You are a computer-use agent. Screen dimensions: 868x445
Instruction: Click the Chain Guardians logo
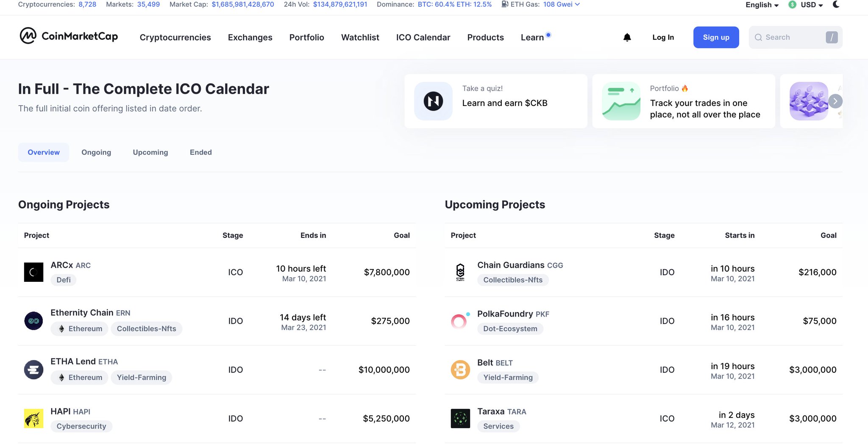(460, 272)
